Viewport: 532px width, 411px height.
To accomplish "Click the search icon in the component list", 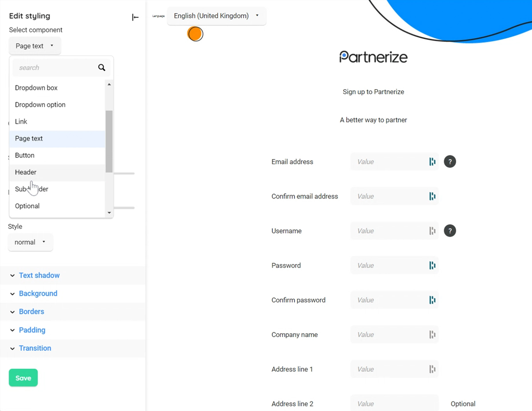I will pyautogui.click(x=102, y=67).
